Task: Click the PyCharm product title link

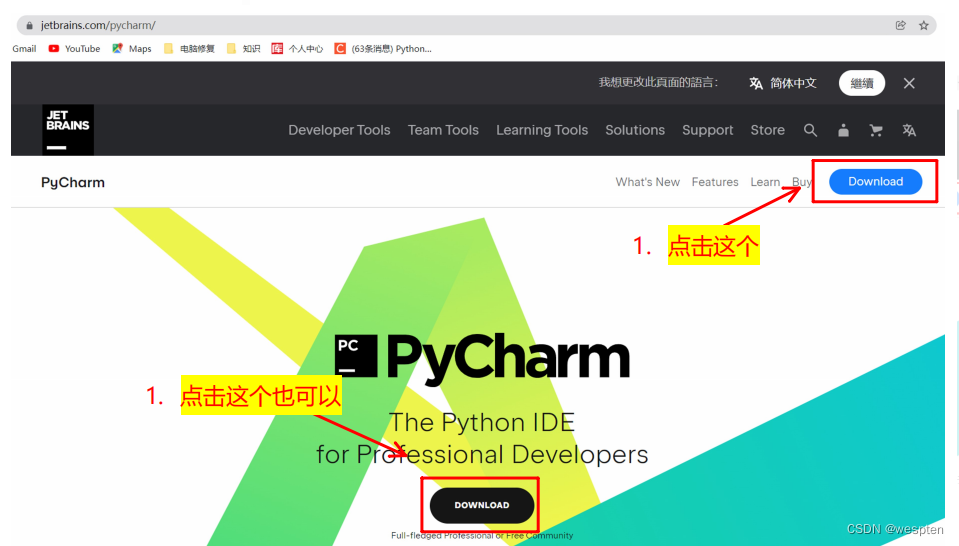Action: pos(73,182)
